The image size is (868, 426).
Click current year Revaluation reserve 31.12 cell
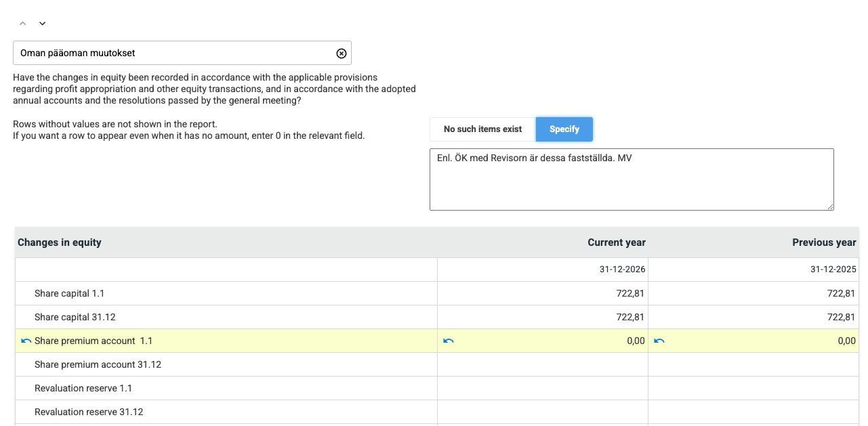click(x=543, y=412)
